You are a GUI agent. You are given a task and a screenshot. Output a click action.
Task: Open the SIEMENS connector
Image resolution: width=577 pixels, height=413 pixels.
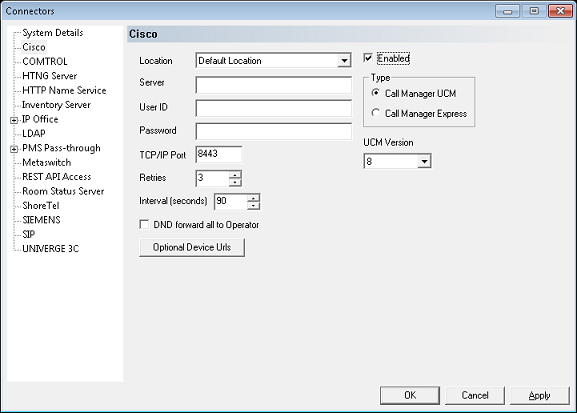click(x=41, y=220)
